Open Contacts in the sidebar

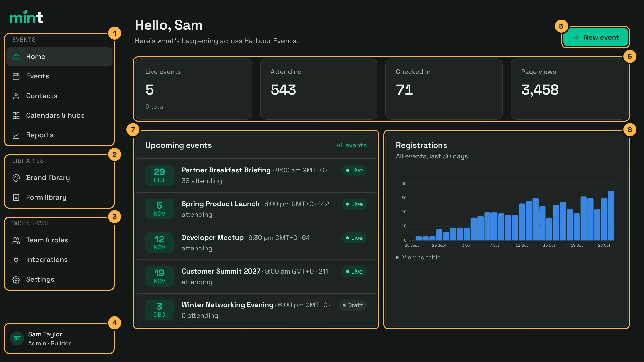(x=59, y=96)
